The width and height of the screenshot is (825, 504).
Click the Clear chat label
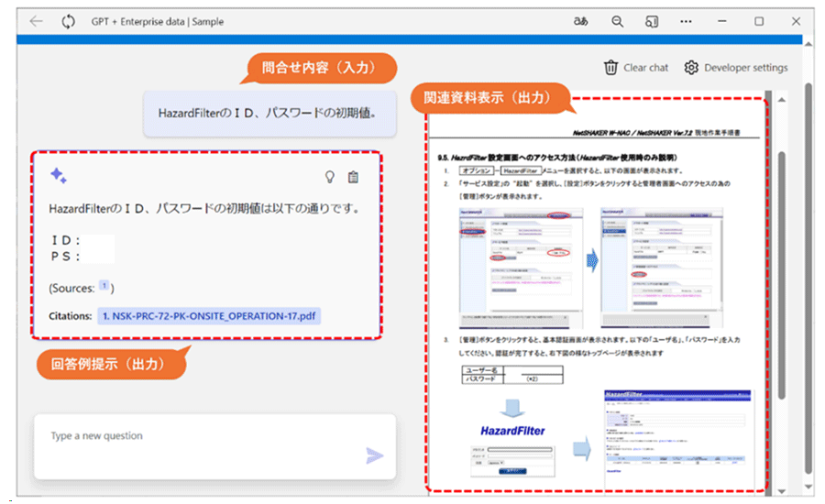point(645,68)
